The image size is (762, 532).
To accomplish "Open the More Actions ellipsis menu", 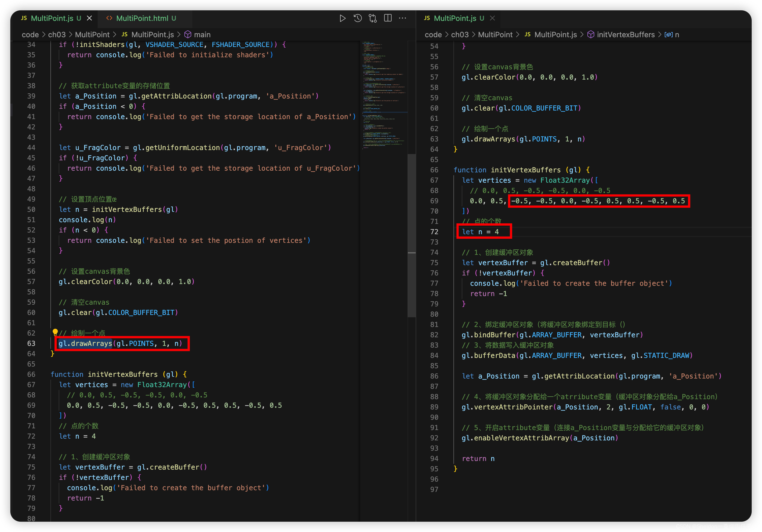I will pyautogui.click(x=402, y=18).
